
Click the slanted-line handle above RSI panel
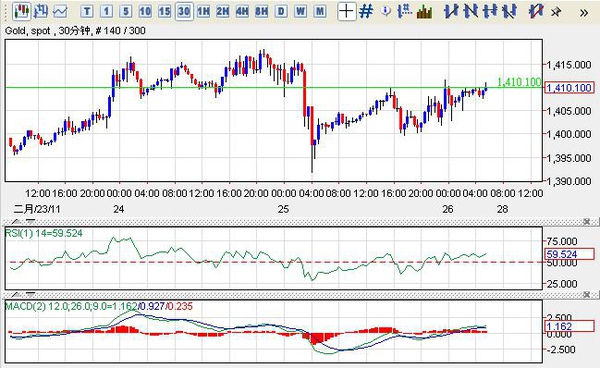[16, 221]
